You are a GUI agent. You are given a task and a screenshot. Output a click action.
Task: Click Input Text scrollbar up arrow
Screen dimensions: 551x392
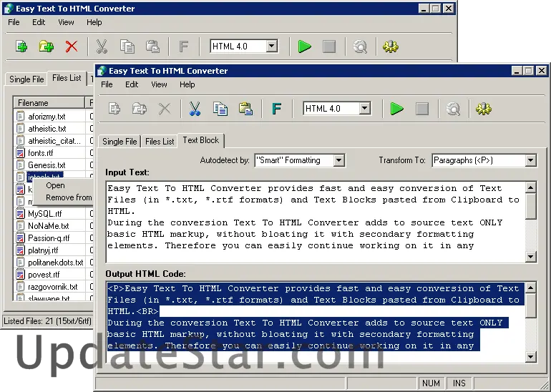coord(531,187)
